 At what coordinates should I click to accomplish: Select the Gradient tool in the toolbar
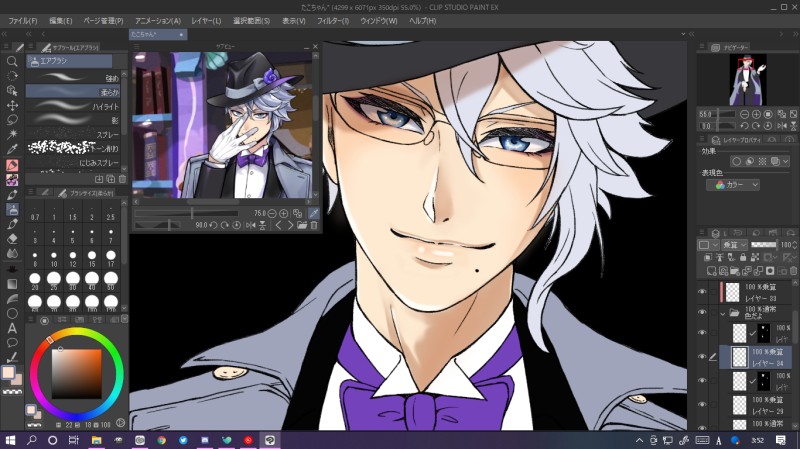click(12, 284)
